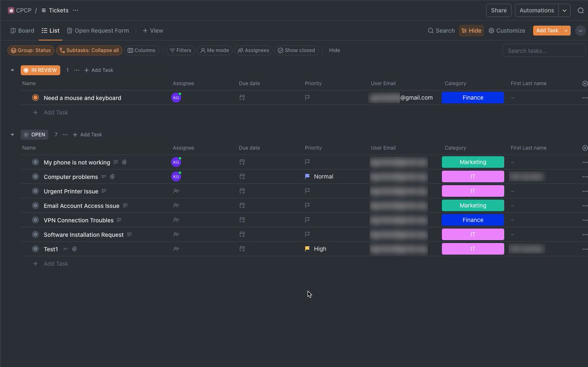
Task: Click the status circle for VPN Connection Troubles
Action: point(35,220)
